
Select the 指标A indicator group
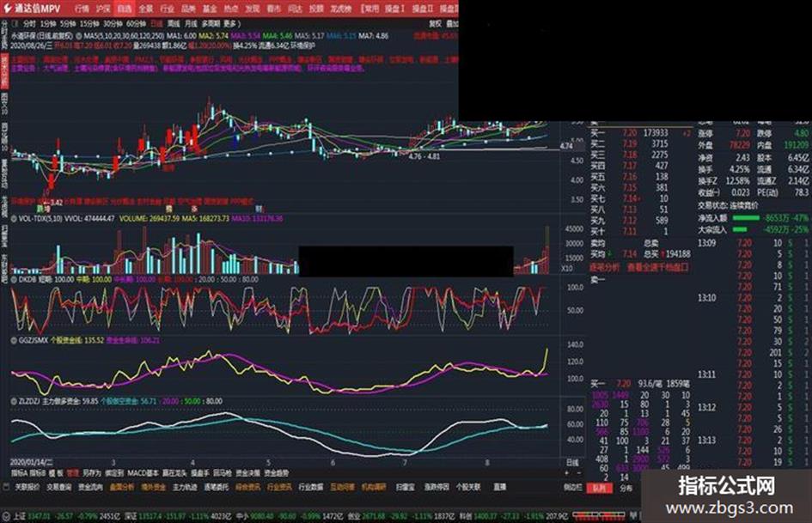19,473
